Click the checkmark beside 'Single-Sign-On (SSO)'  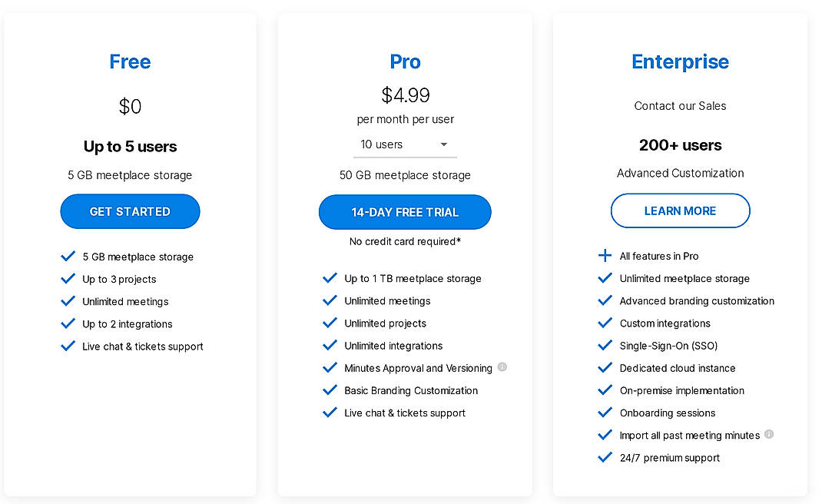point(605,346)
